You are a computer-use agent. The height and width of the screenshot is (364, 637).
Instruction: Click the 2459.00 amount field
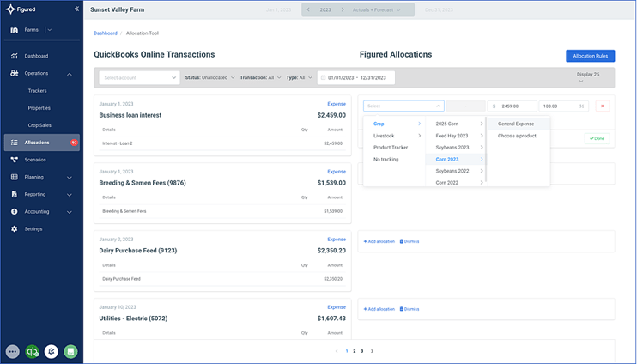click(512, 106)
